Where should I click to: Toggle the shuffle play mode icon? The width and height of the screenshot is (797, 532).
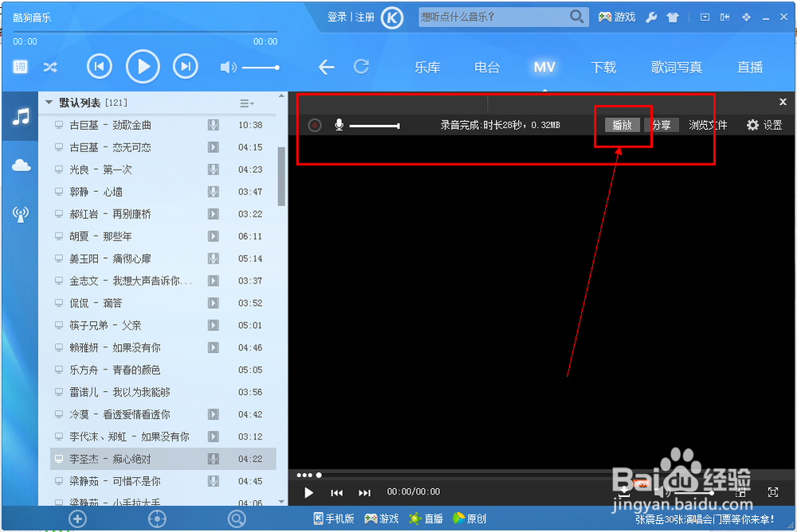[50, 67]
